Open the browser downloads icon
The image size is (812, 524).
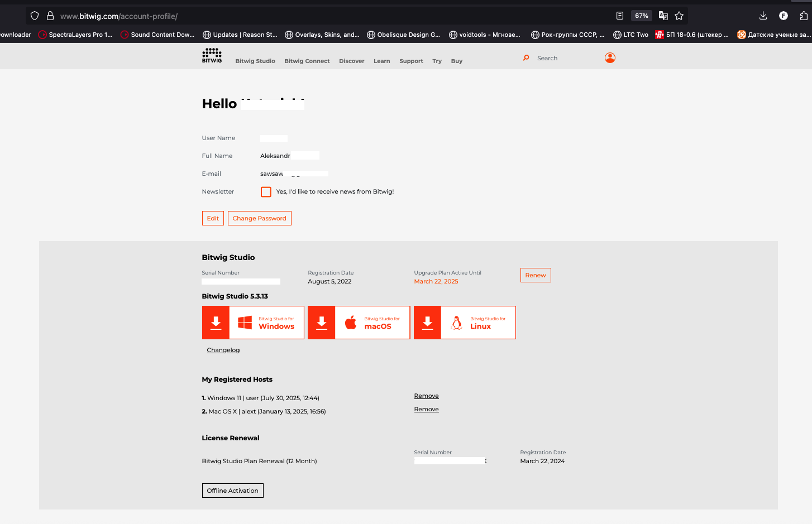click(x=763, y=16)
